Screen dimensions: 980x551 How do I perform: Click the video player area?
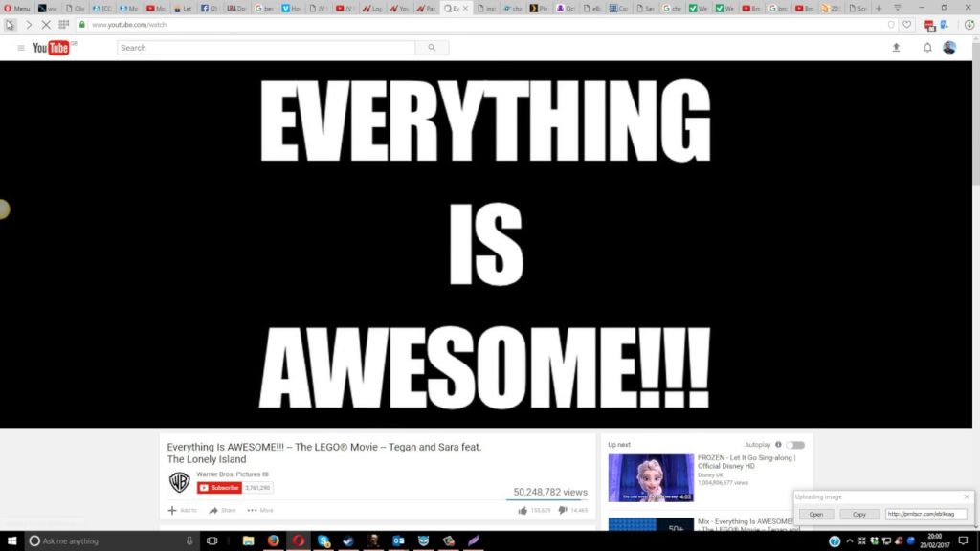click(x=485, y=244)
